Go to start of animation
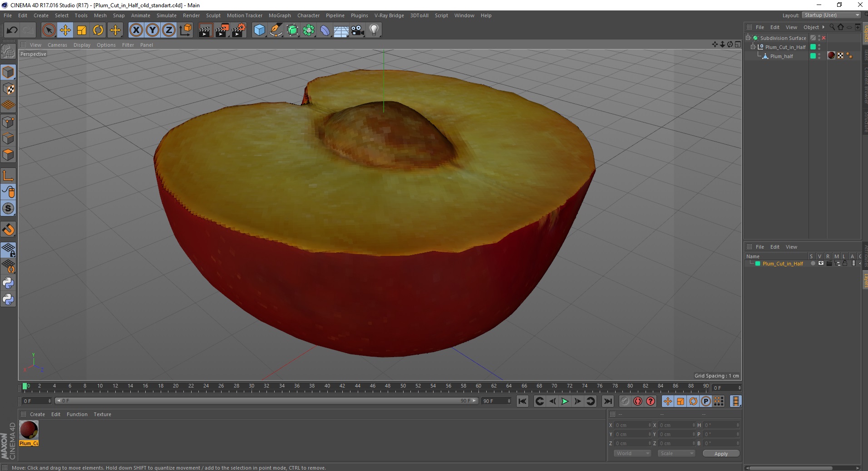868x471 pixels. (x=523, y=401)
